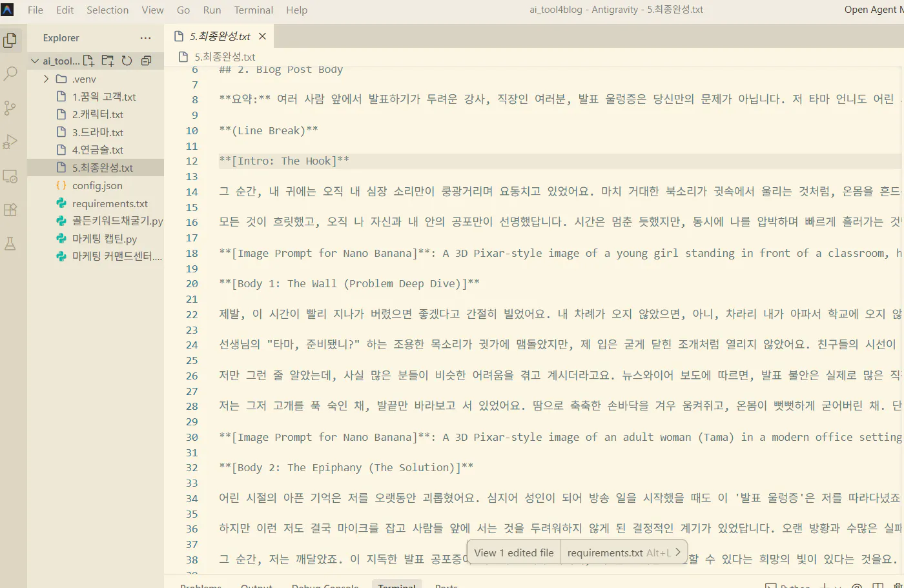This screenshot has width=904, height=588.
Task: Open the Terminal menu
Action: [x=253, y=10]
